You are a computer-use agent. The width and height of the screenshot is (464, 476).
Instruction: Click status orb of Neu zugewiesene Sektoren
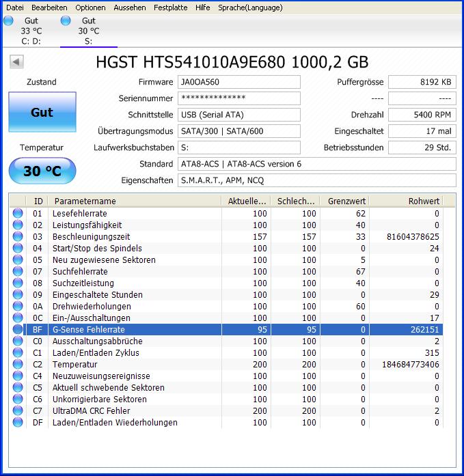click(18, 260)
